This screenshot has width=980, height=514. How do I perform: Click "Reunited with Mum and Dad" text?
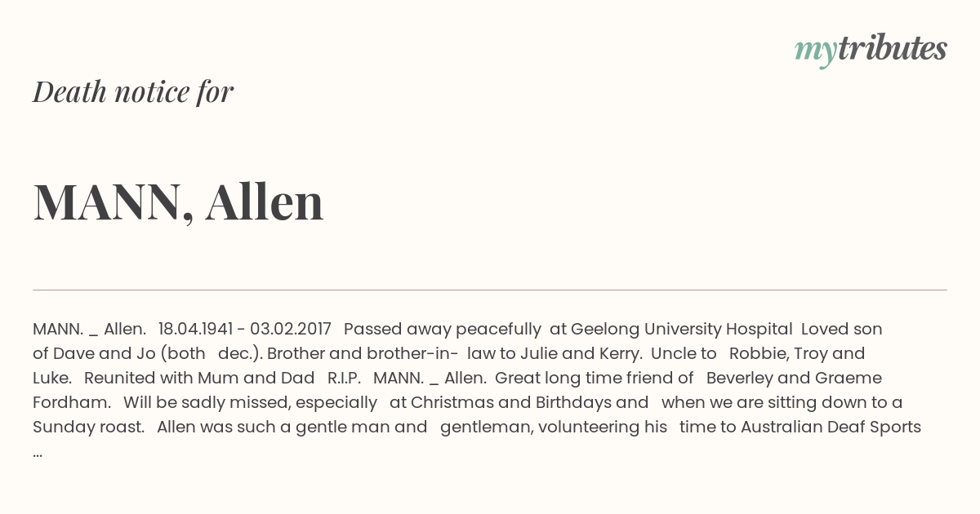(x=199, y=378)
